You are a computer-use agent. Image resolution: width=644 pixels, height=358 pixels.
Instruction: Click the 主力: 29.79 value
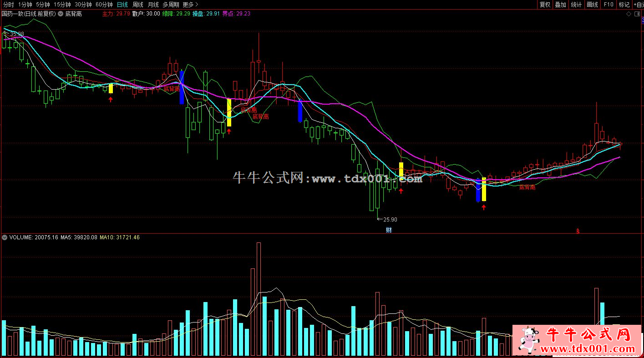116,14
